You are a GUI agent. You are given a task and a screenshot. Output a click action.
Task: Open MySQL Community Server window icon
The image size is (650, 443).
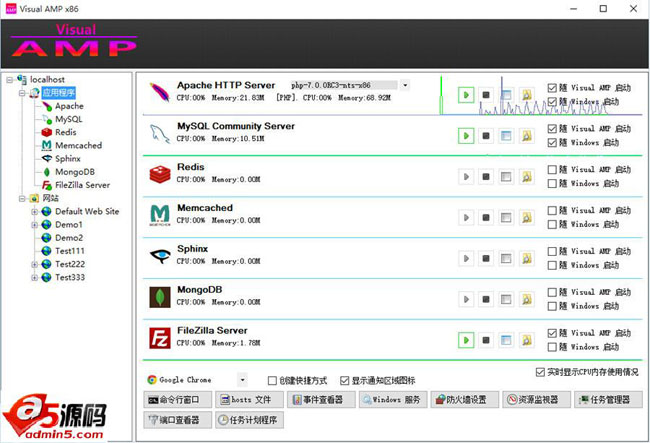point(506,136)
